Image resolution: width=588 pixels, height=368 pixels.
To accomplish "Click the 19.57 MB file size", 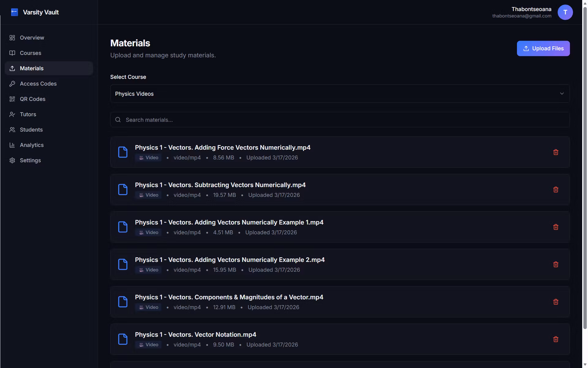I will click(x=224, y=195).
